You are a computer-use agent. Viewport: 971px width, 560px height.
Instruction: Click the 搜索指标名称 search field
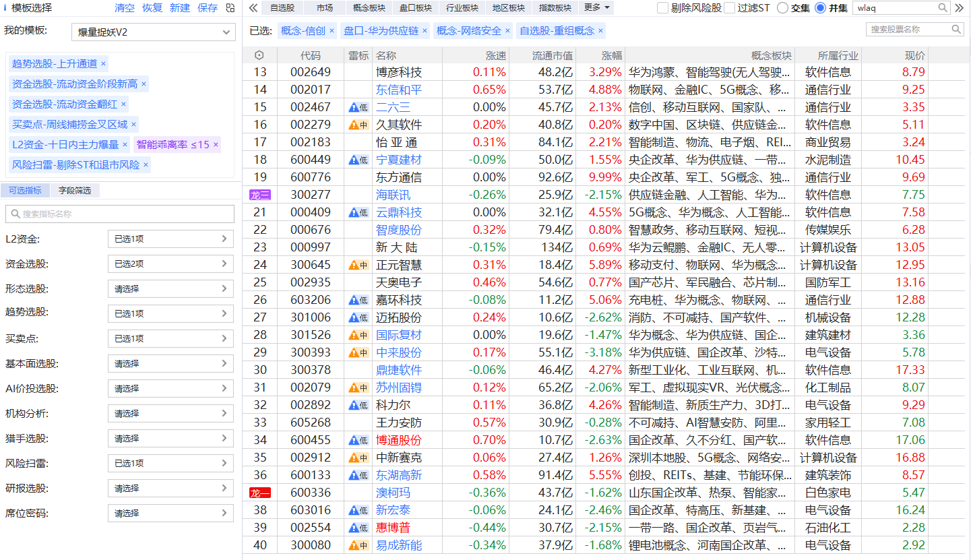(x=120, y=214)
